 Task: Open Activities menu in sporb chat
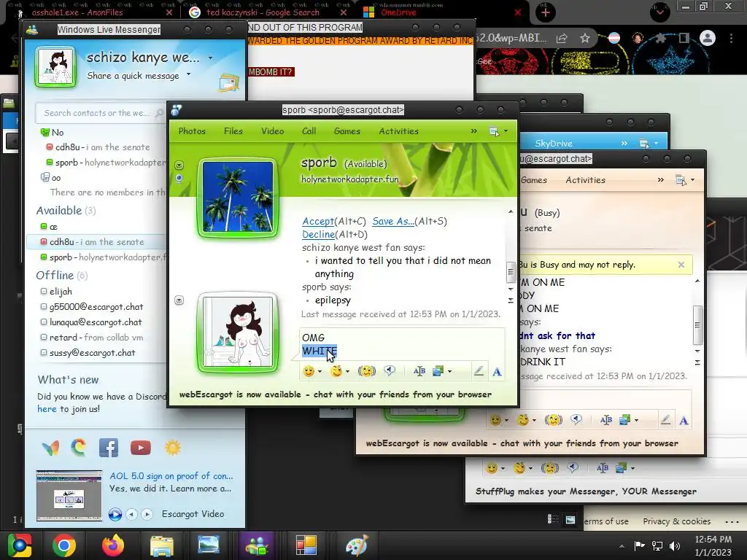pos(399,131)
